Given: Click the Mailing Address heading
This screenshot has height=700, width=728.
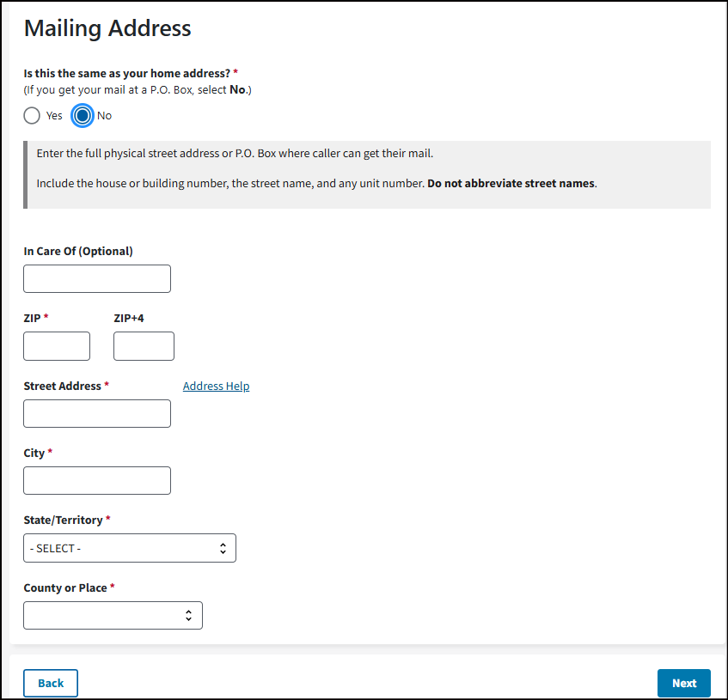Looking at the screenshot, I should pos(107,28).
